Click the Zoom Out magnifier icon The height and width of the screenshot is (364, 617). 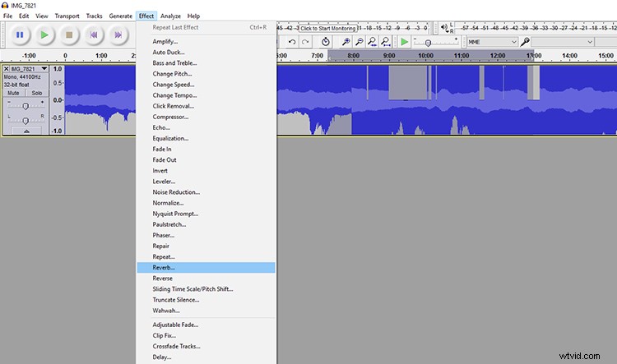[360, 41]
